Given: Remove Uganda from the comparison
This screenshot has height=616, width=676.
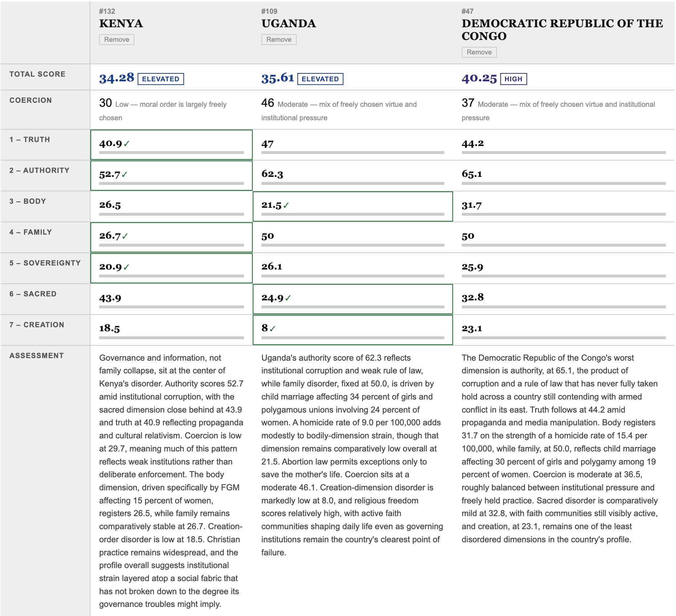Looking at the screenshot, I should point(279,40).
